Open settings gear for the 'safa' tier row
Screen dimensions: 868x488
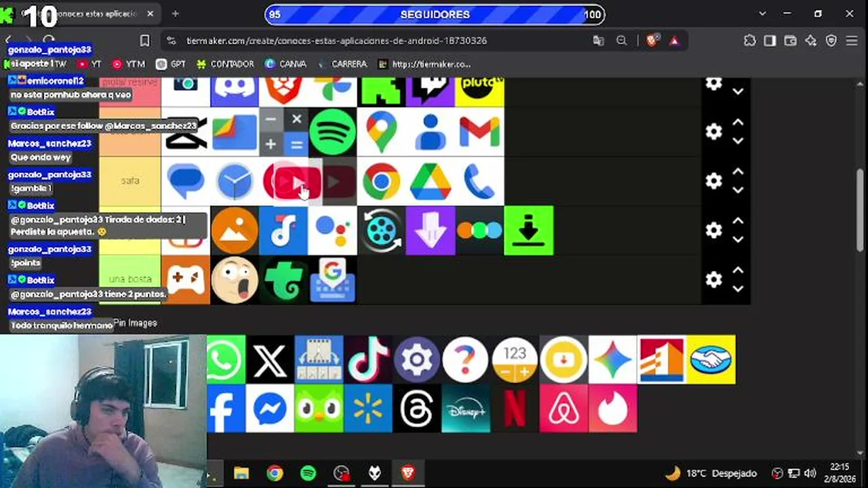(x=713, y=181)
